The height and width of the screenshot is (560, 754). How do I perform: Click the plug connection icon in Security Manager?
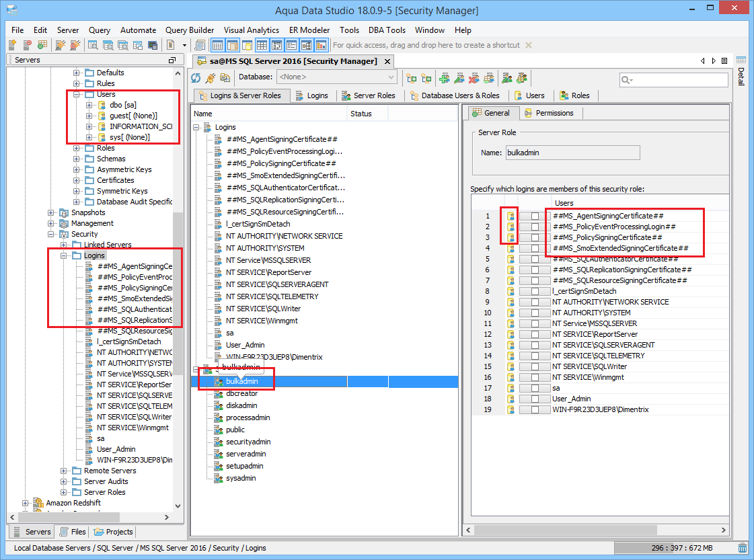[210, 78]
